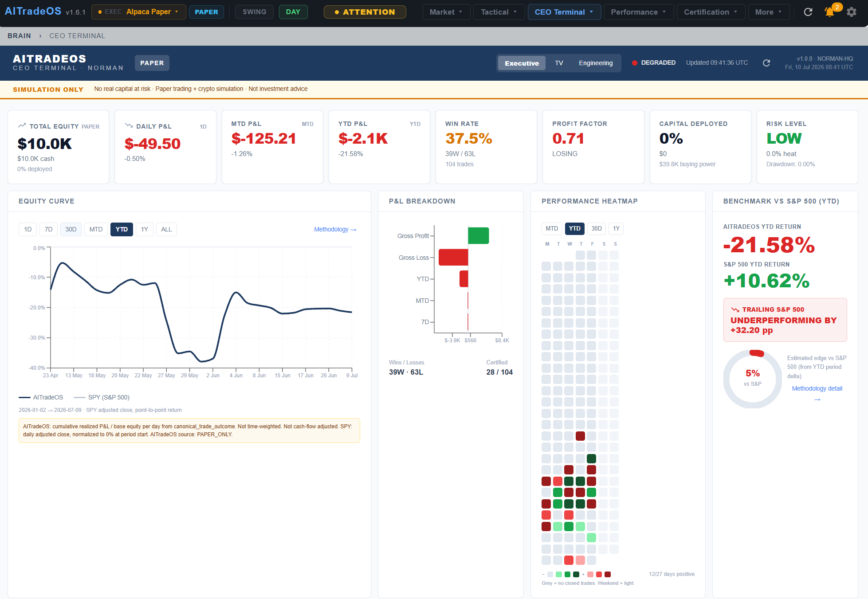
Task: Switch to Engineering view
Action: pos(596,63)
